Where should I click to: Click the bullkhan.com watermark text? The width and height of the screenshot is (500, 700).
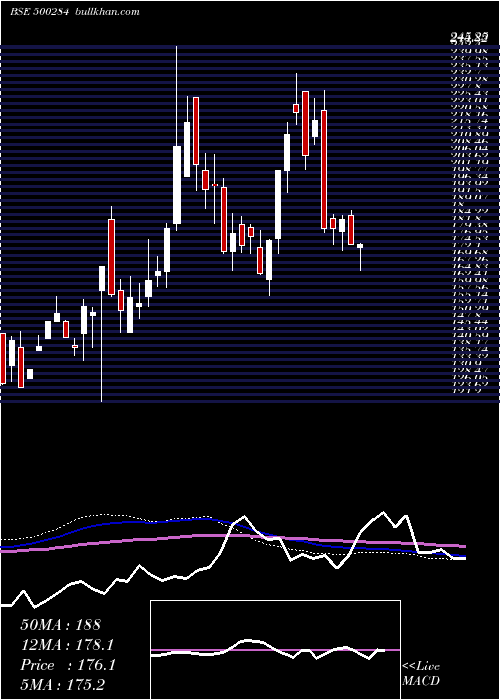tap(106, 12)
